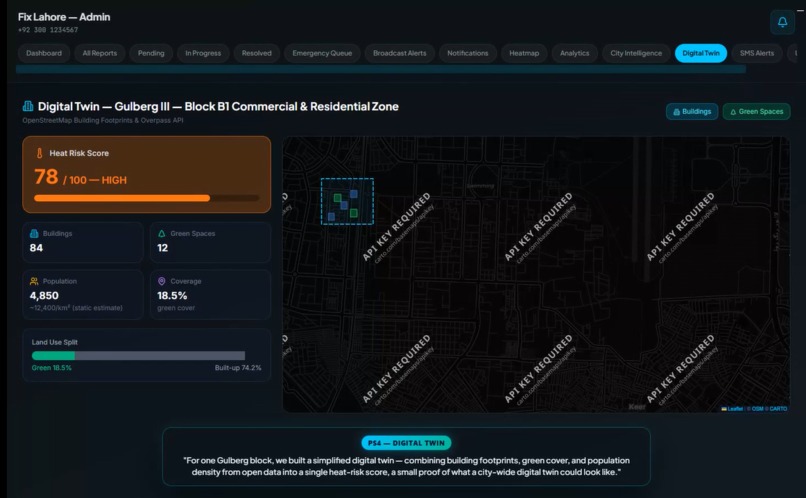Toggle the Green Spaces layer button
Viewport: 806px width, 498px height.
[x=757, y=112]
